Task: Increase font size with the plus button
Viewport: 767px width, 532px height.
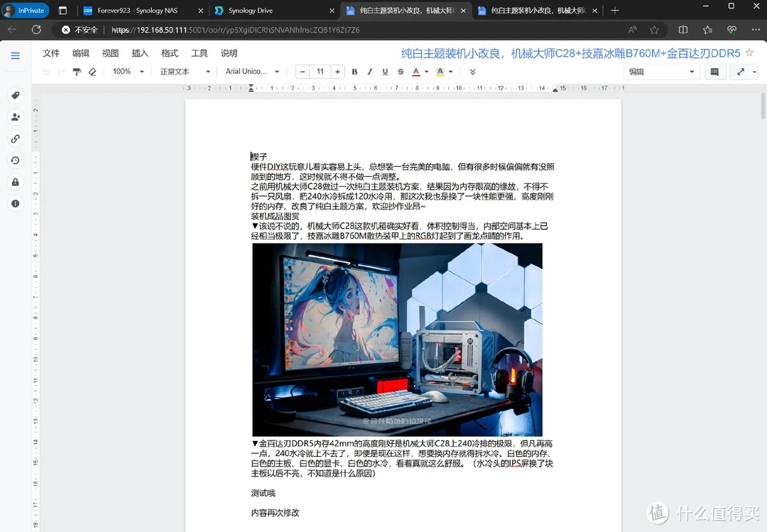Action: pos(337,71)
